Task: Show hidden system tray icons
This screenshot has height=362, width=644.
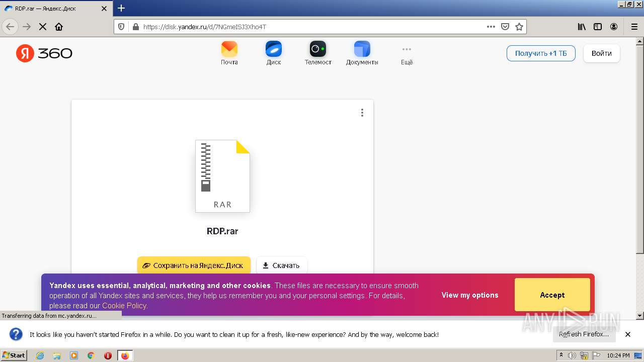Action: [x=561, y=355]
